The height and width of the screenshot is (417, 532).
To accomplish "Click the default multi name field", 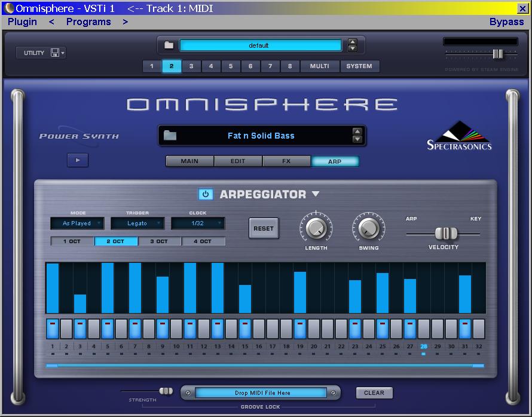I will click(x=260, y=45).
